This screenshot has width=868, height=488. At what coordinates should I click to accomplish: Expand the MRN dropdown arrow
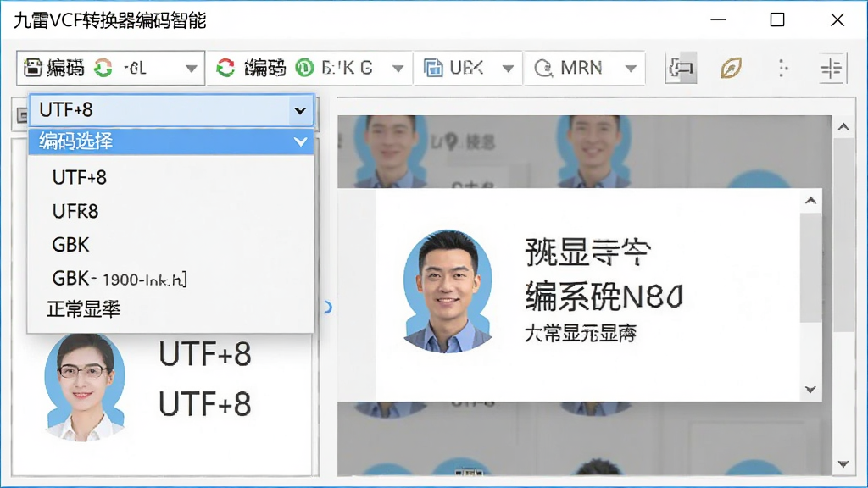coord(631,69)
